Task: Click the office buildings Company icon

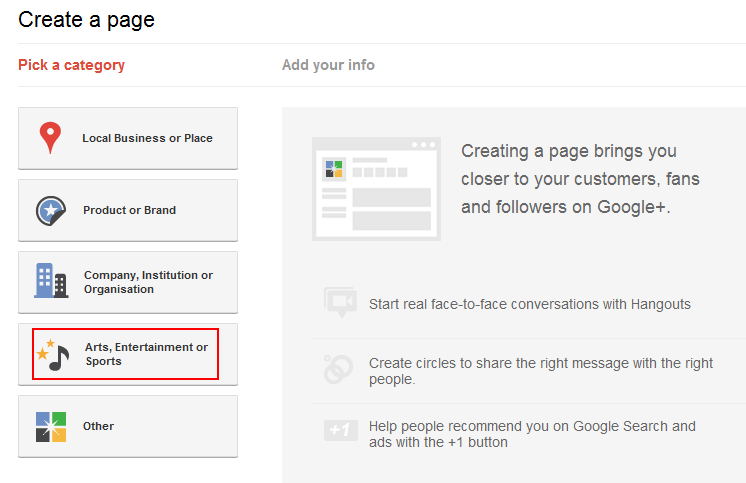Action: [51, 281]
